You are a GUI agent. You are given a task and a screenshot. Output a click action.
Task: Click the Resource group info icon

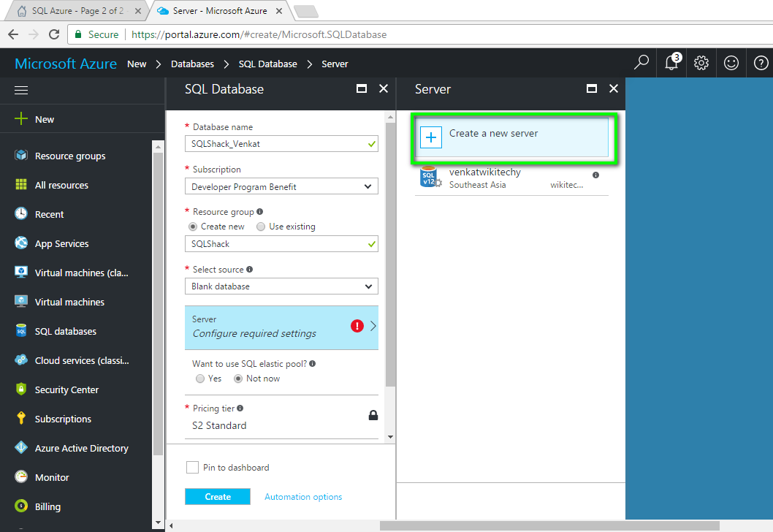[x=260, y=211]
